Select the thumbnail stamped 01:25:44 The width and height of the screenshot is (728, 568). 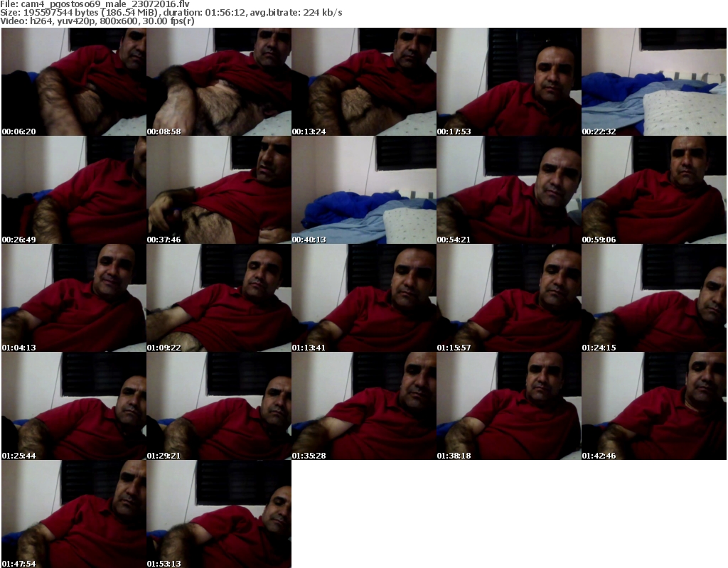(x=74, y=406)
